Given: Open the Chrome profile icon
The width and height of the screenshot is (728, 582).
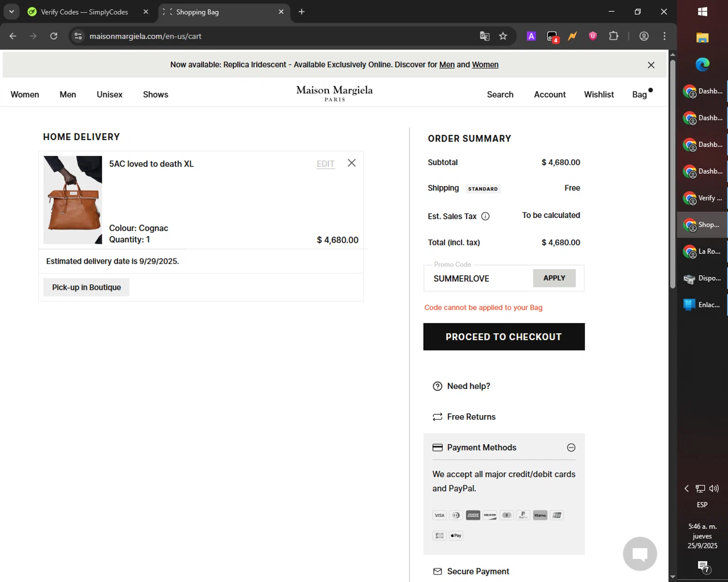Looking at the screenshot, I should point(644,36).
